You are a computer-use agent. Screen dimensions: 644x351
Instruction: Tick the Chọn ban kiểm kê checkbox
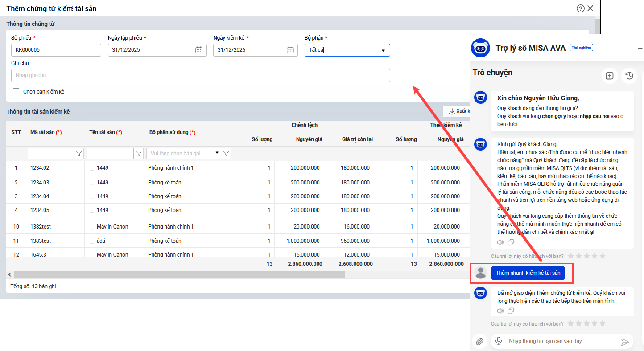tap(16, 92)
